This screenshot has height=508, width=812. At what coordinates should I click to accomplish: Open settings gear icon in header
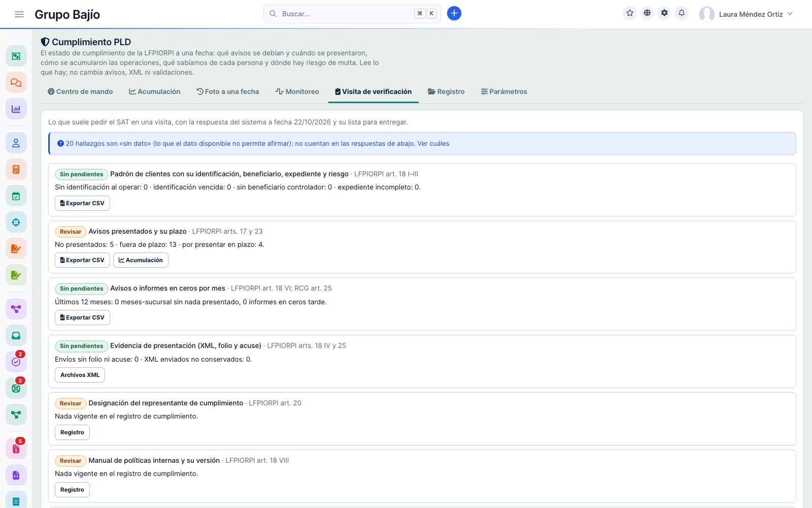[664, 13]
